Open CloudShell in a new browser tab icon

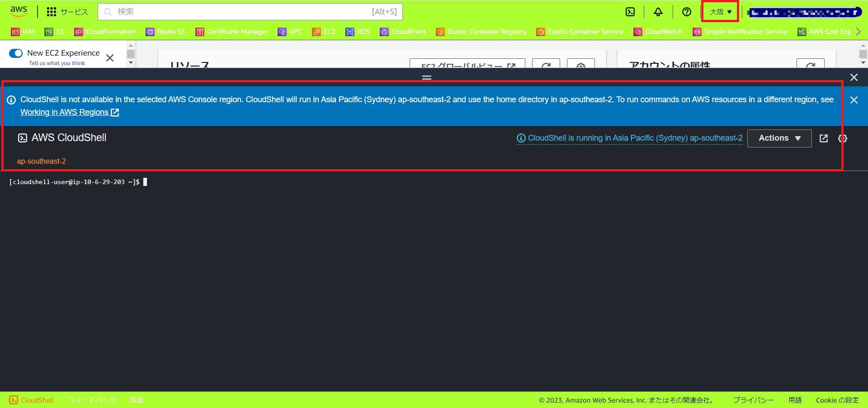click(824, 138)
